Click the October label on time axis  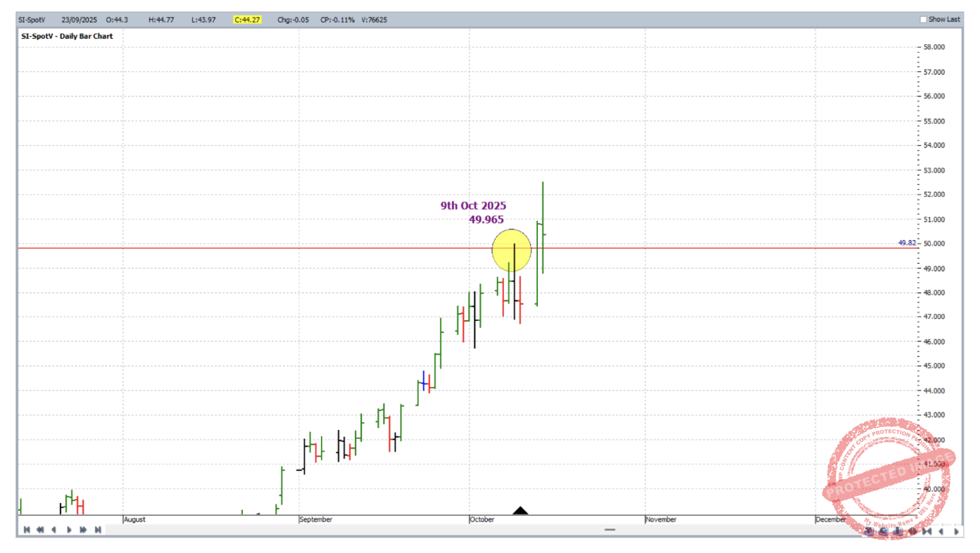(x=483, y=519)
